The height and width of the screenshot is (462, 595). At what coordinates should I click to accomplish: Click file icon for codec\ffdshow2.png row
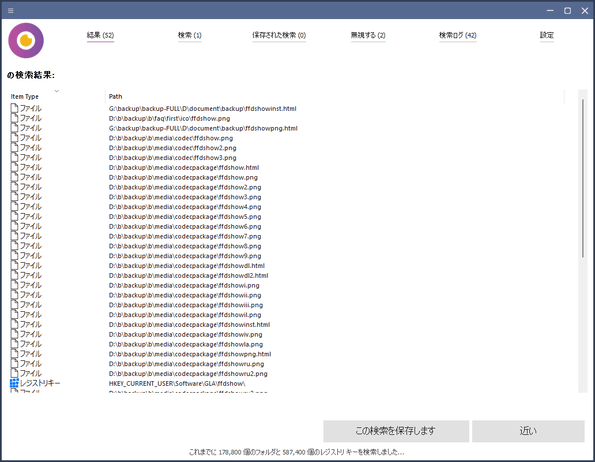[x=14, y=148]
